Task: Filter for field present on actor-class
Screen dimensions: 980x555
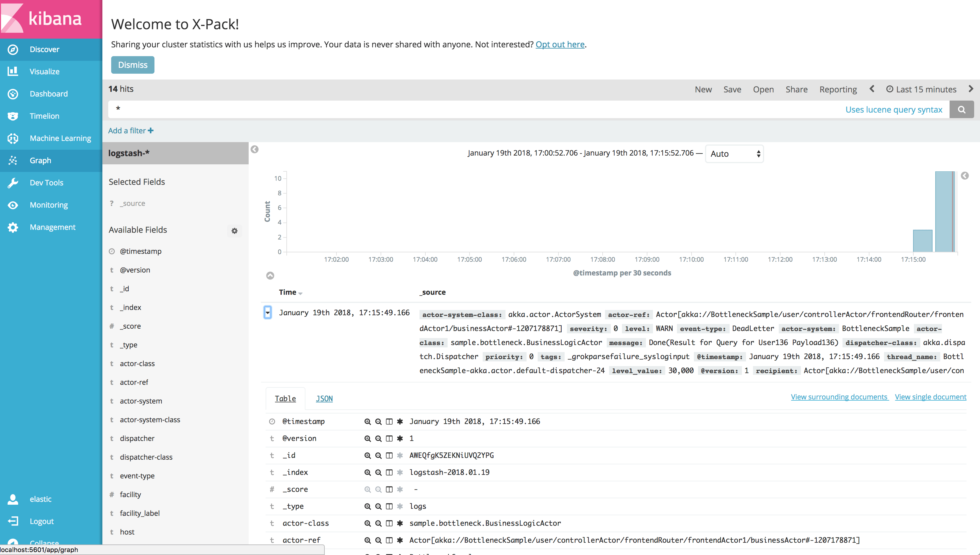Action: (400, 523)
